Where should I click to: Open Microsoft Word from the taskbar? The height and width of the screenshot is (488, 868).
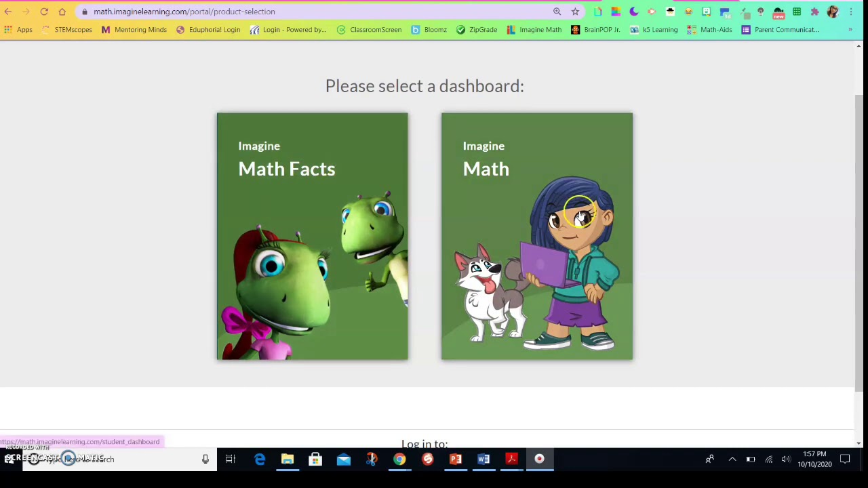pyautogui.click(x=484, y=460)
